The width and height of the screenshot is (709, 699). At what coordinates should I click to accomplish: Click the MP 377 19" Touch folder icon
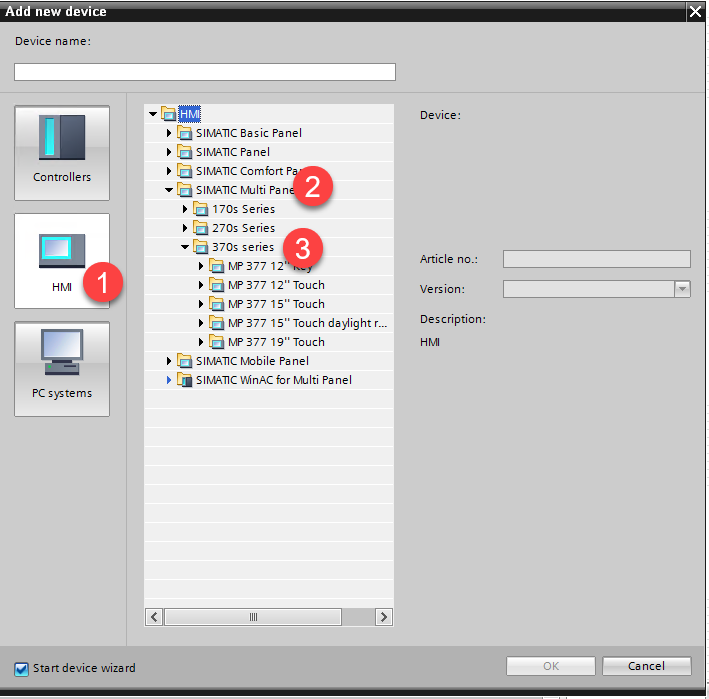217,342
